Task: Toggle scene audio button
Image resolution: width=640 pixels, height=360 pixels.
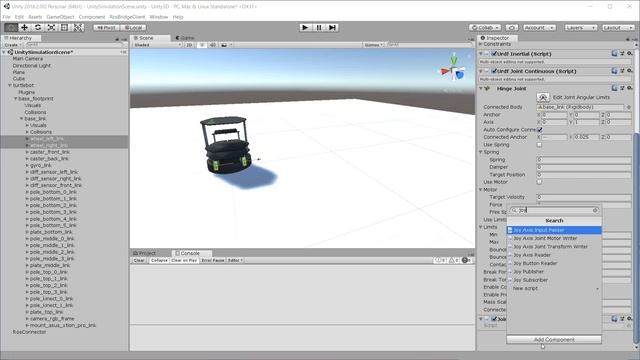Action: pos(213,45)
